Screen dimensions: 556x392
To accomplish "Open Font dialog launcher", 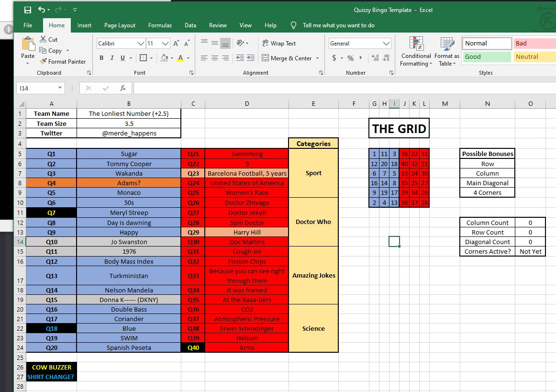I will [x=191, y=73].
